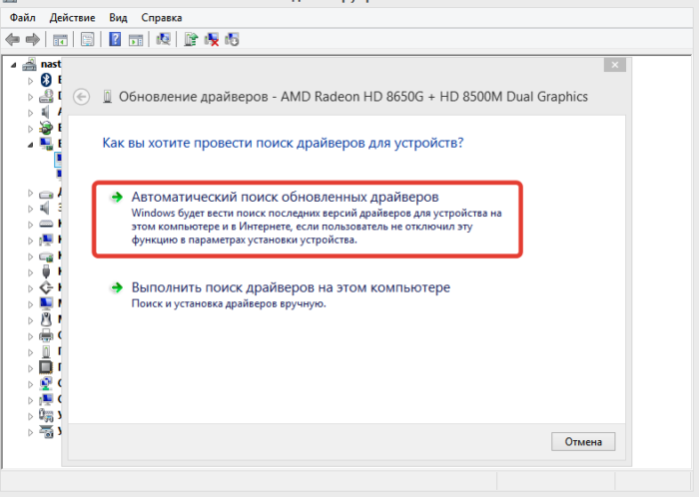Select the printer icon in the tree
699x497 pixels.
46,335
